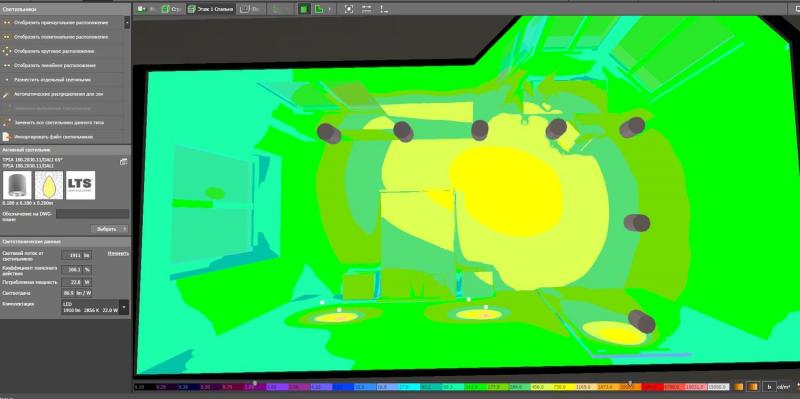
Task: Click the Change link next to luminous flux
Action: click(x=118, y=253)
